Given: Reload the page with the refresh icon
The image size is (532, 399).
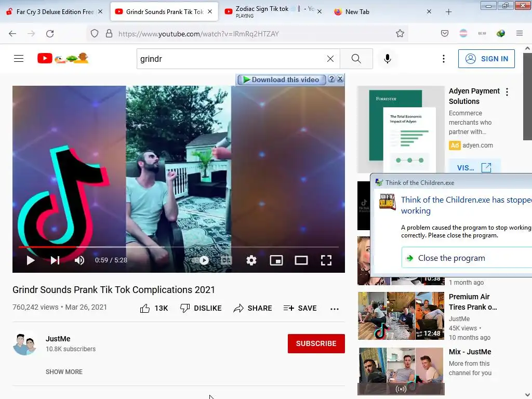Looking at the screenshot, I should point(50,34).
